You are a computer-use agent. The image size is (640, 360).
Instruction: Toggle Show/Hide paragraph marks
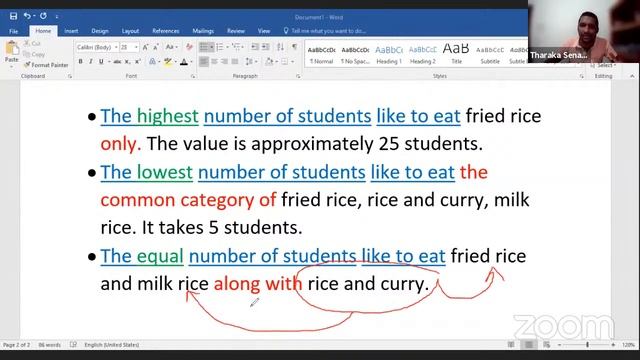[294, 47]
